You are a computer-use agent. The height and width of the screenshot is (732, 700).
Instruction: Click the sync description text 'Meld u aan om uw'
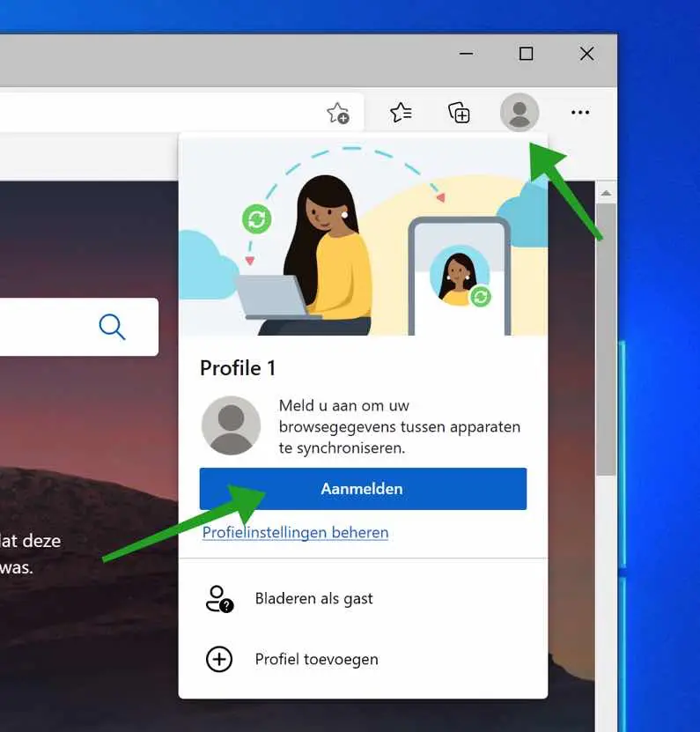click(344, 405)
